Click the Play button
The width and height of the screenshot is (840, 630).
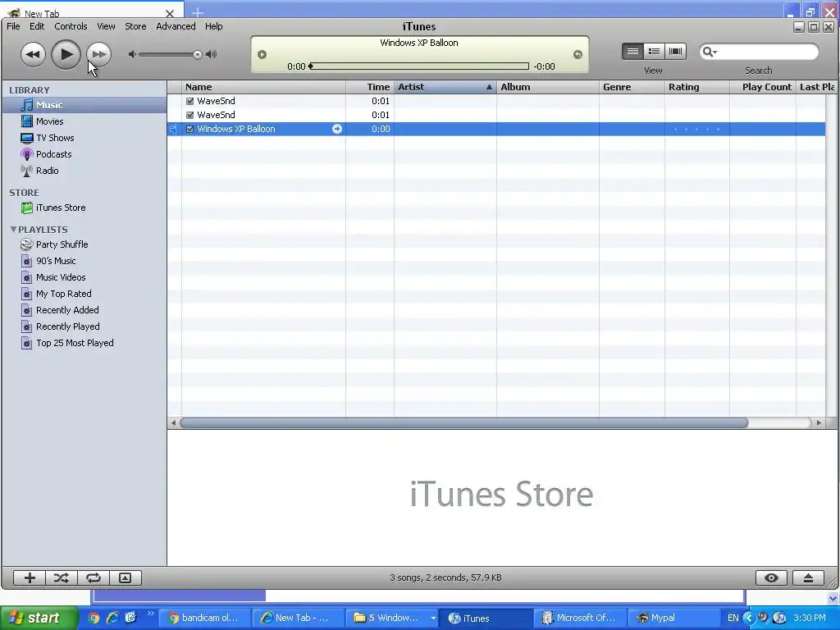(66, 54)
